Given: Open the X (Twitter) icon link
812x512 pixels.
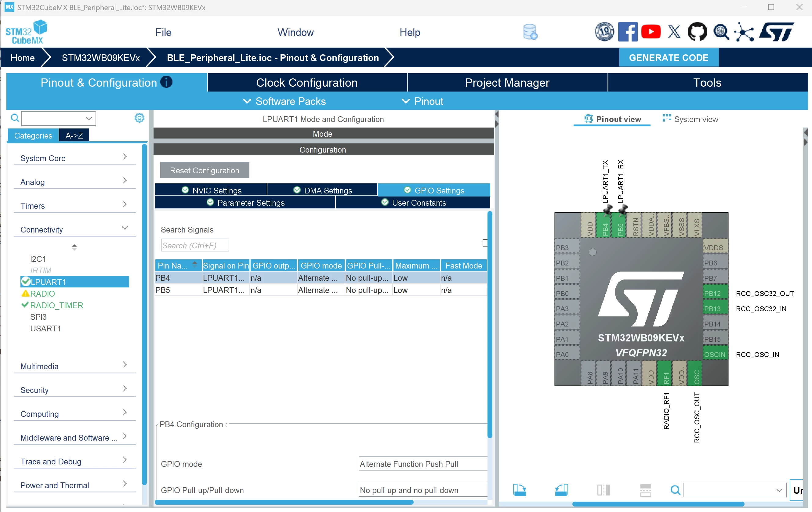Looking at the screenshot, I should [674, 32].
